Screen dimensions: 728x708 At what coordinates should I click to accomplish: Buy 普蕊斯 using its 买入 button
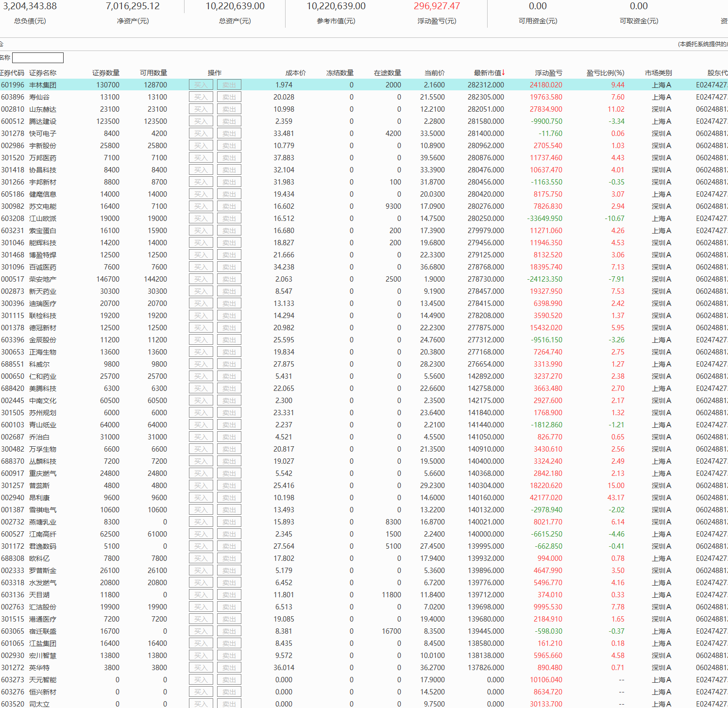click(x=201, y=486)
